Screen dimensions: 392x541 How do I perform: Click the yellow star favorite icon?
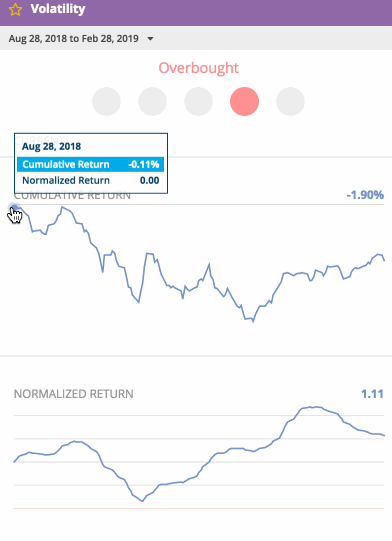click(15, 10)
